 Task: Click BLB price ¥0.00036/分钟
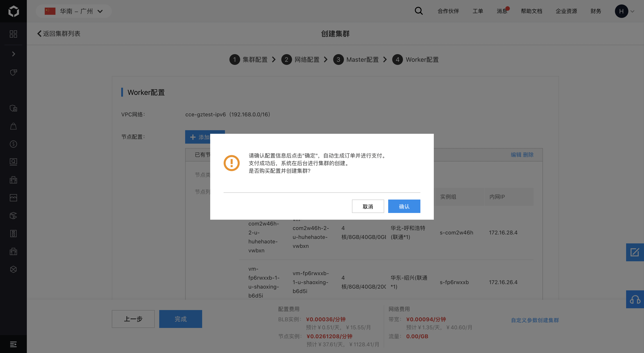326,319
